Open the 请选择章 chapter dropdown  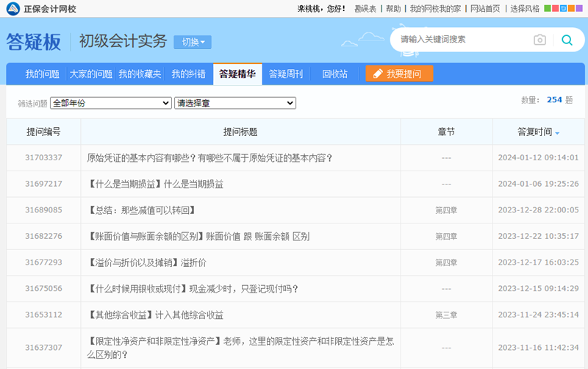[235, 103]
